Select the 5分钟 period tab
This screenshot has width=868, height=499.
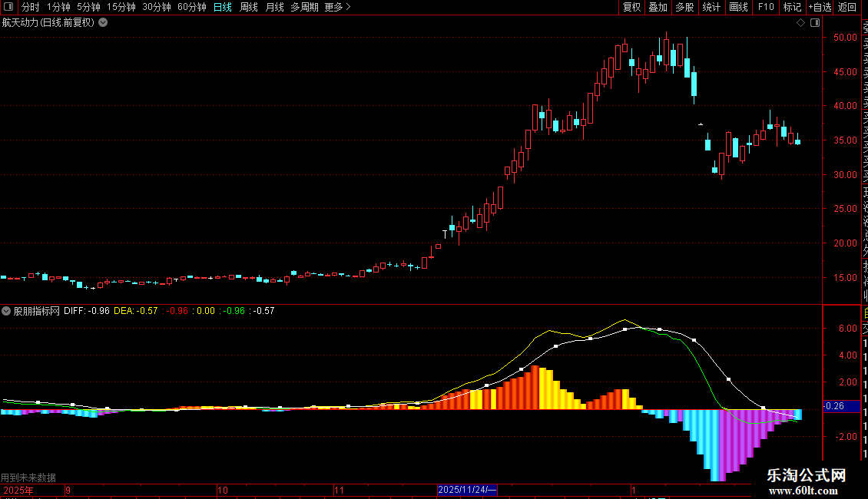click(x=88, y=7)
